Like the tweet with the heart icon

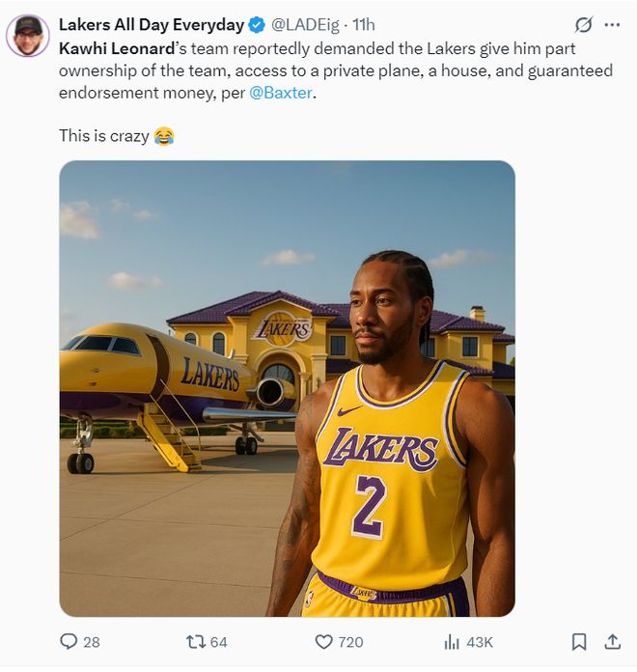pyautogui.click(x=323, y=641)
